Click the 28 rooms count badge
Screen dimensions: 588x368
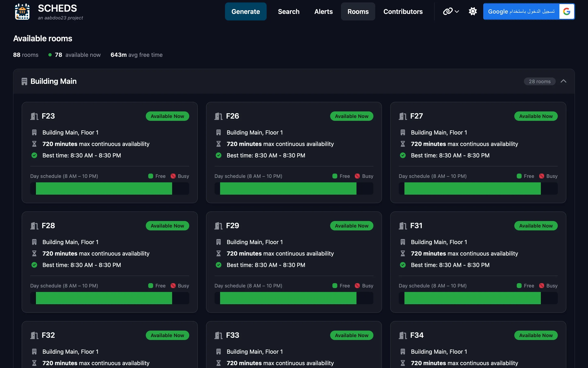point(540,82)
